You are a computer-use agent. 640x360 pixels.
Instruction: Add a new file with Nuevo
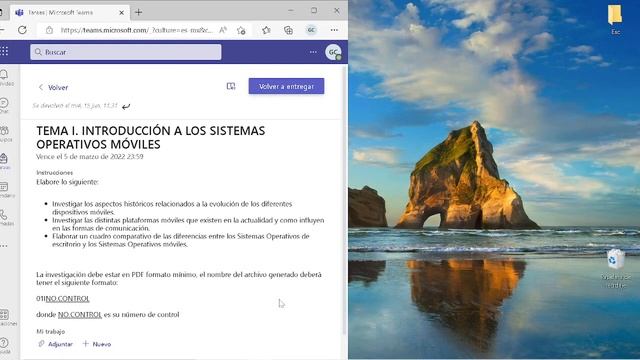click(97, 344)
